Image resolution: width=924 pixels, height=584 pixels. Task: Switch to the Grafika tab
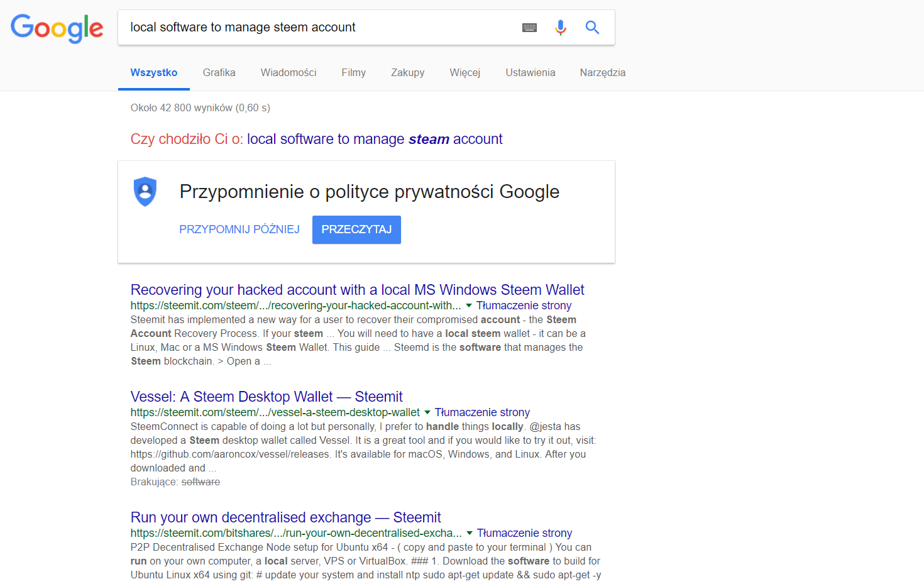[219, 73]
